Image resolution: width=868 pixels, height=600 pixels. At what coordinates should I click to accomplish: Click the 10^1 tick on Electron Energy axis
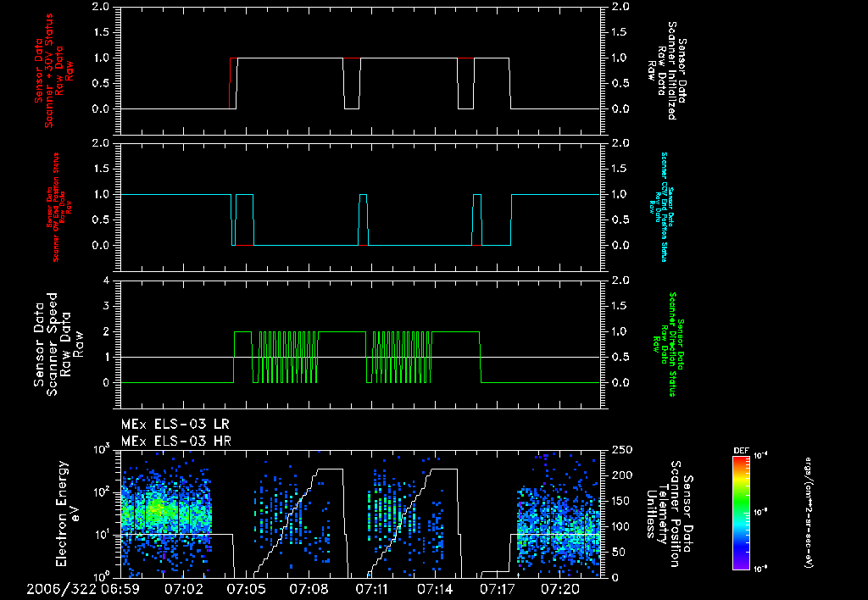(102, 534)
